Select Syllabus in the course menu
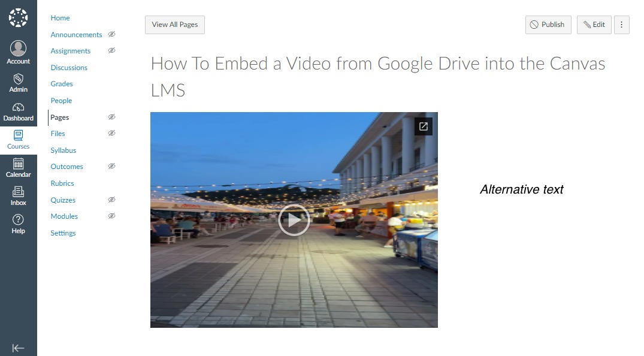 pos(64,150)
